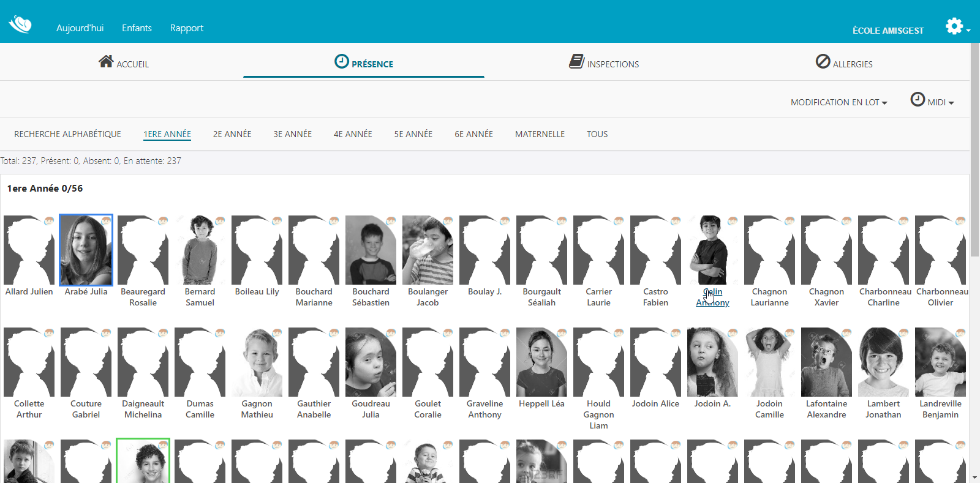Click the status badge on Lambert Jonathan's photo
Screen dimensions: 980x483
point(903,332)
